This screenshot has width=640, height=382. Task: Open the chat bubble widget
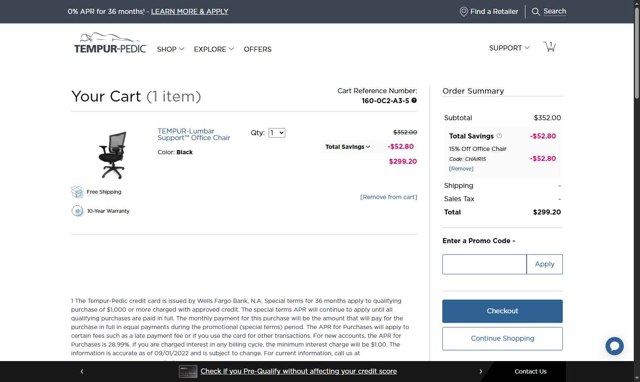click(x=614, y=346)
